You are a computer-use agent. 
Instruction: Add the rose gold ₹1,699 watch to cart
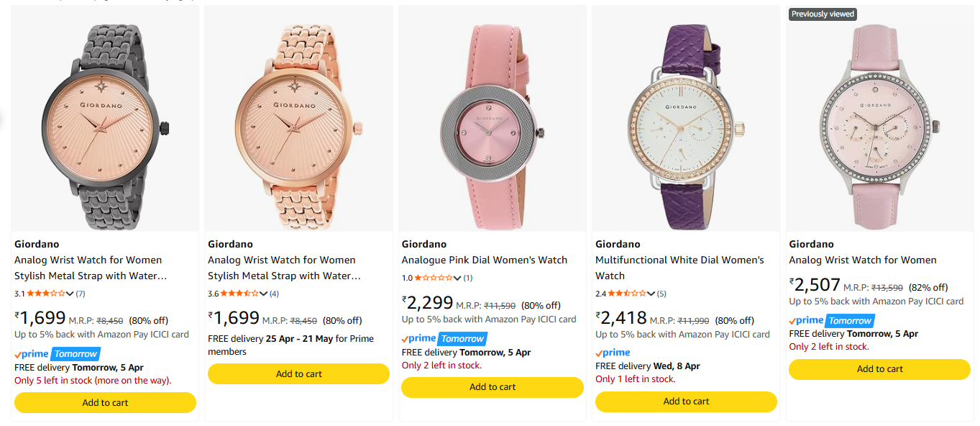pos(298,374)
